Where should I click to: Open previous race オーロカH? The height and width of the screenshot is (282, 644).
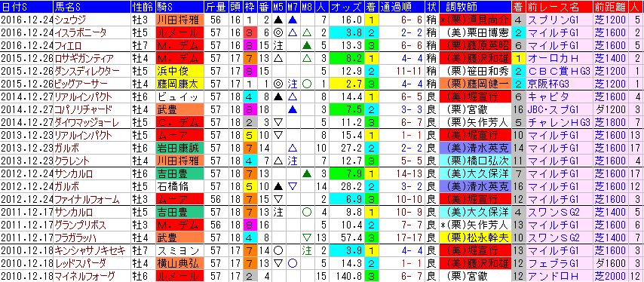pyautogui.click(x=559, y=57)
